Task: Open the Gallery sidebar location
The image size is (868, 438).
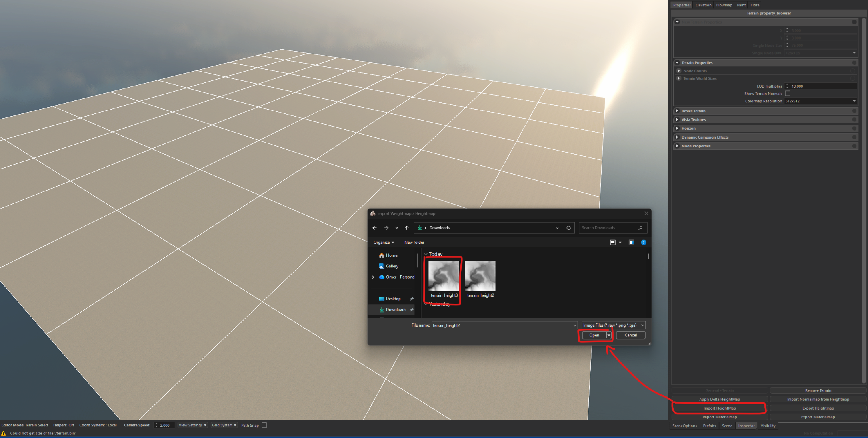Action: (392, 266)
